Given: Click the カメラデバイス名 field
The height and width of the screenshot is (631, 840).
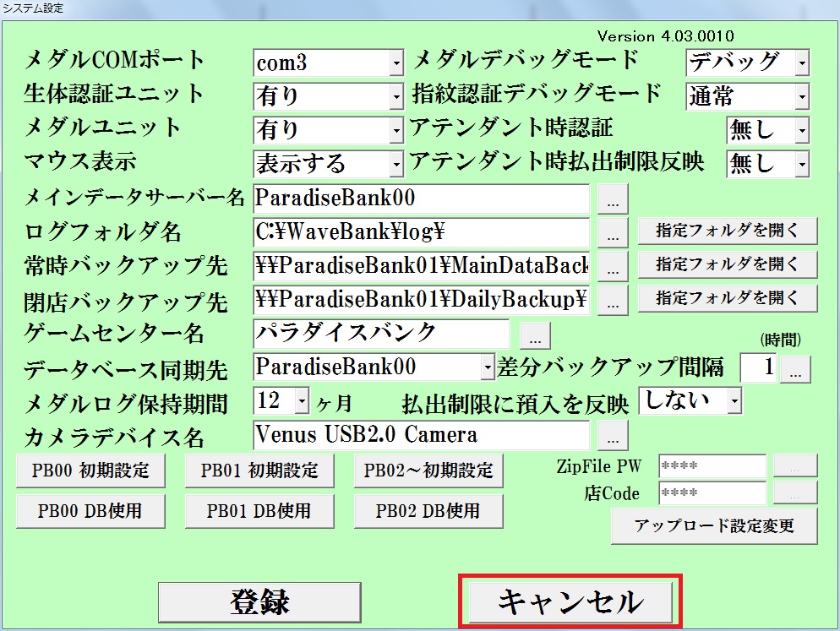Looking at the screenshot, I should click(x=422, y=436).
